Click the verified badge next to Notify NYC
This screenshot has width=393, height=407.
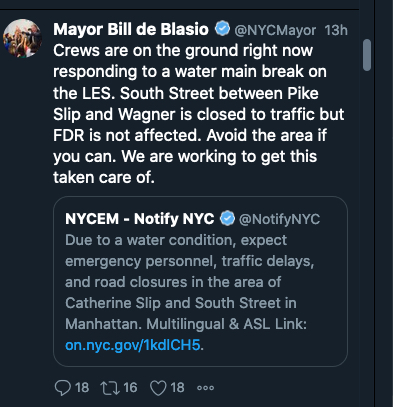227,218
